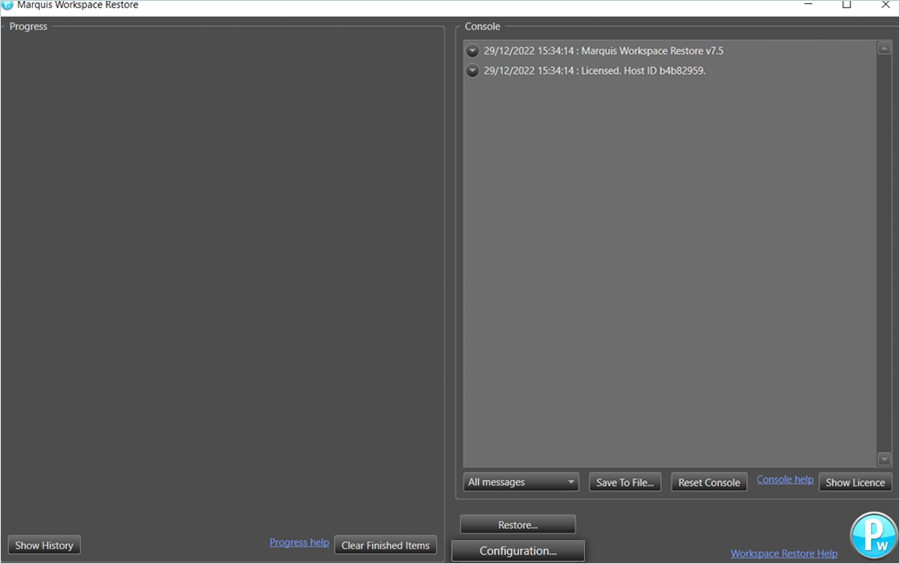The width and height of the screenshot is (900, 564).
Task: Maximize the Marquis Workspace Restore window
Action: tap(847, 5)
